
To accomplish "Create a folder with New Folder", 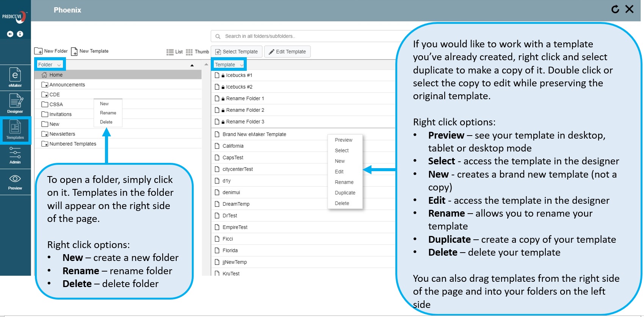I will (x=51, y=51).
